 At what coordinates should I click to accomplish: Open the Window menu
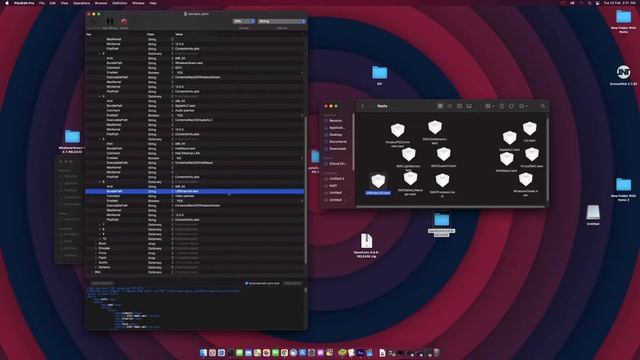[138, 3]
